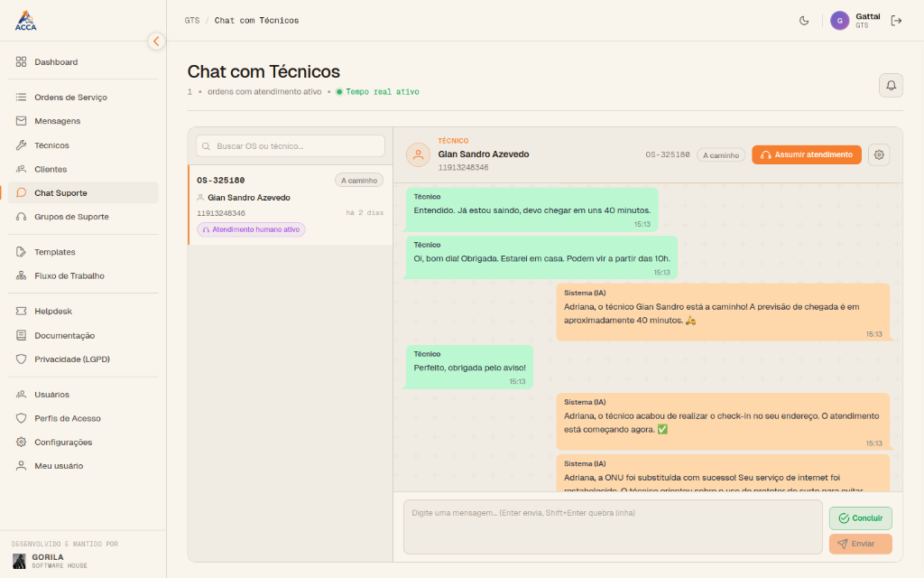
Task: Click the Gorila Software House logo
Action: pos(20,561)
